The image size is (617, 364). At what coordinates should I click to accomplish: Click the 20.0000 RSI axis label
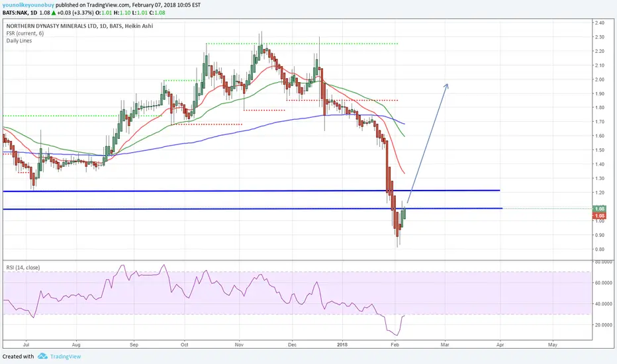click(603, 325)
